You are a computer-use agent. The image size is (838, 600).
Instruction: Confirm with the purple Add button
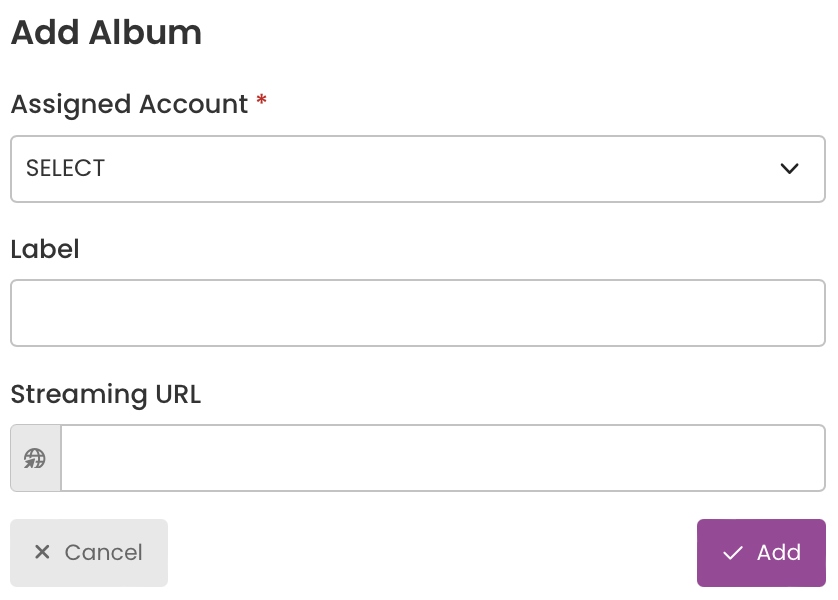click(x=761, y=552)
